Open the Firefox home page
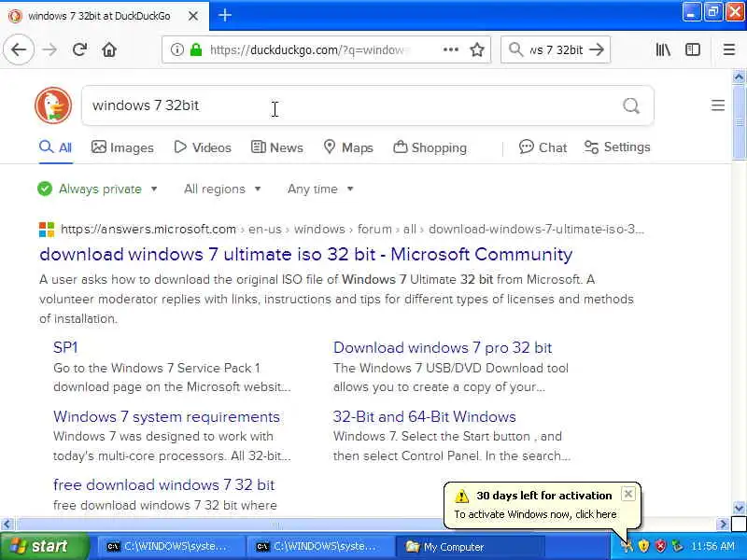747x560 pixels. point(109,49)
